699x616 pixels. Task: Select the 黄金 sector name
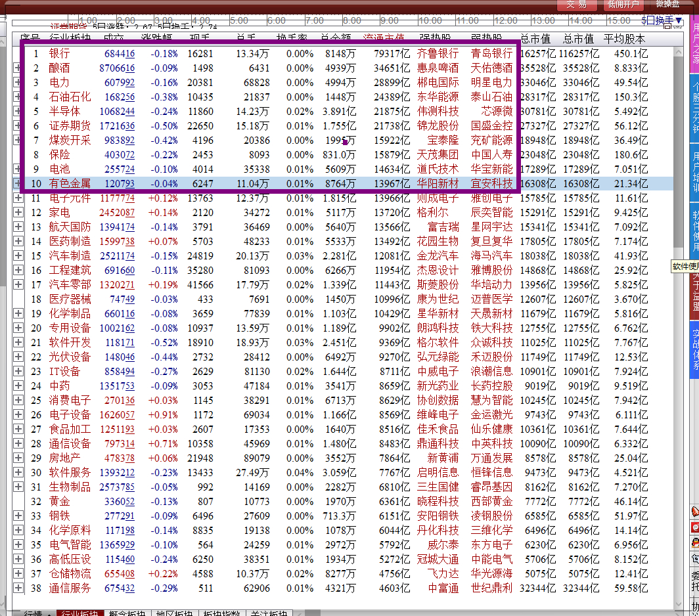(59, 501)
